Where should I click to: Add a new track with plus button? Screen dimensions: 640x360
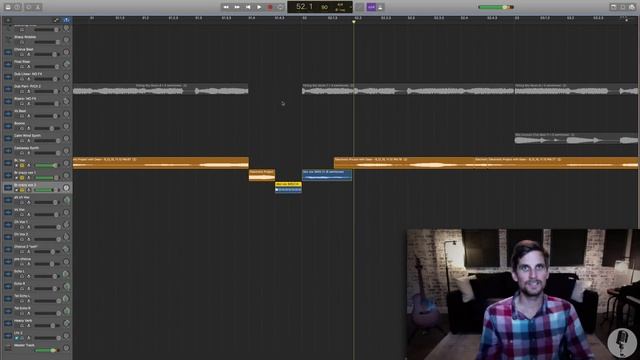(8, 20)
